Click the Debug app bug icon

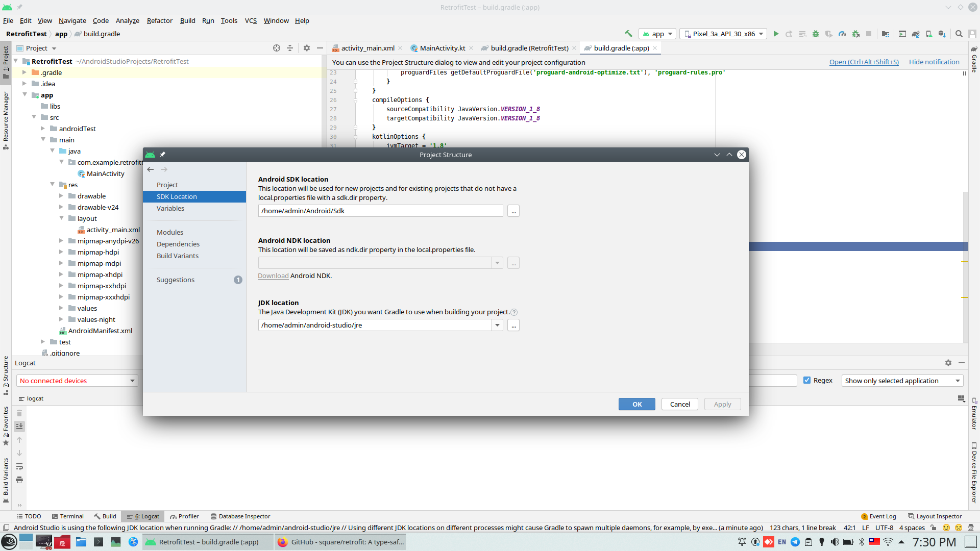click(x=816, y=34)
